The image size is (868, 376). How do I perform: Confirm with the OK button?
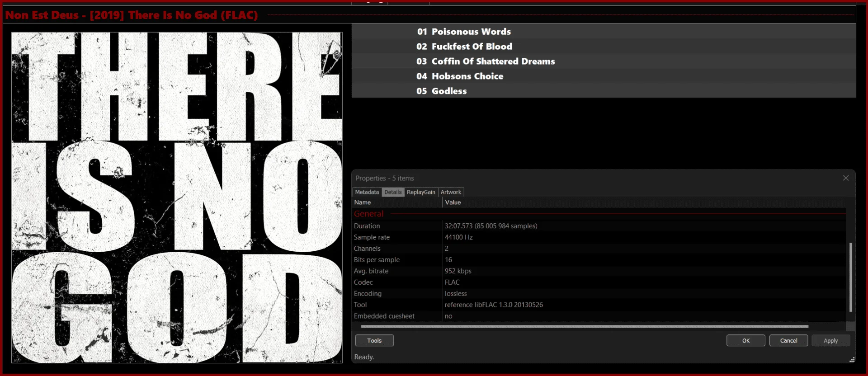click(x=745, y=341)
